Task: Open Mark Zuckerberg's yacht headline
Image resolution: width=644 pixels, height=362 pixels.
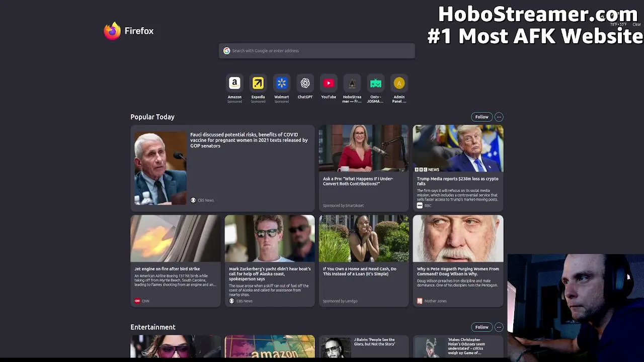Action: 270,274
